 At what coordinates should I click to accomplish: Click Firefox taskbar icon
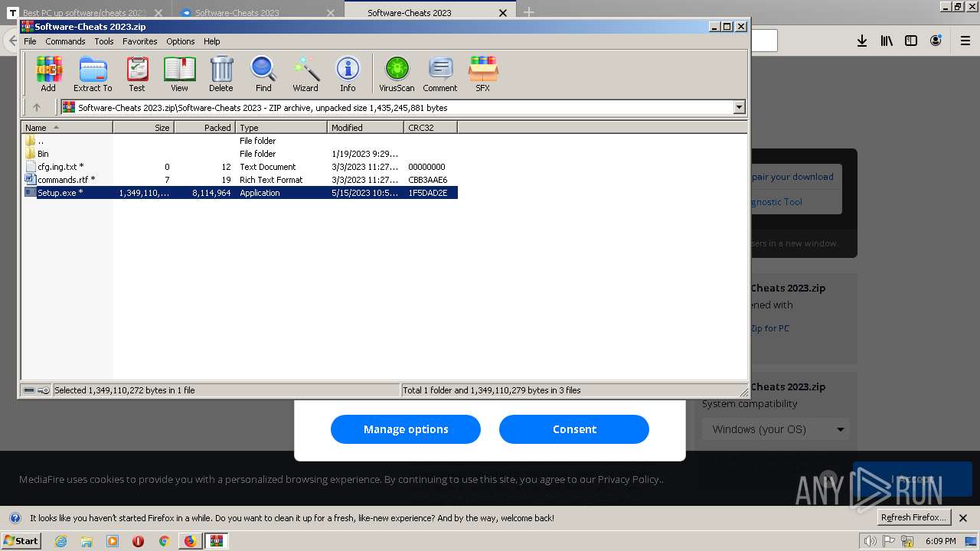190,541
